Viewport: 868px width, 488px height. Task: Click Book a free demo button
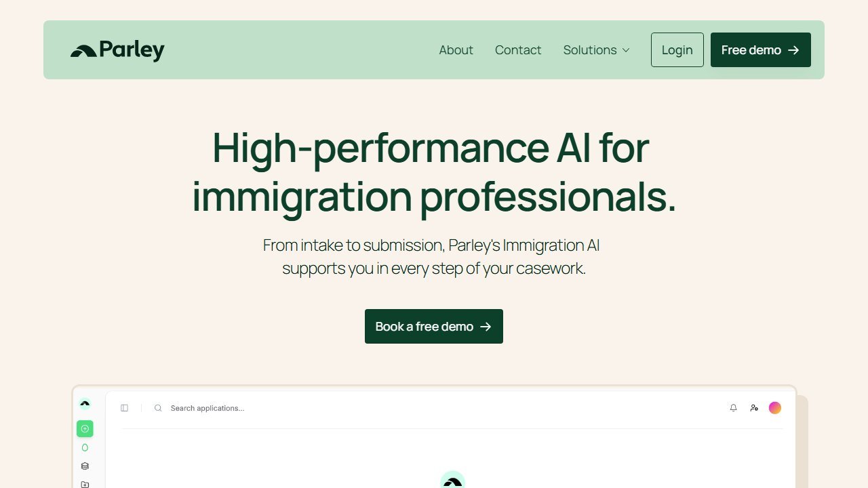434,327
